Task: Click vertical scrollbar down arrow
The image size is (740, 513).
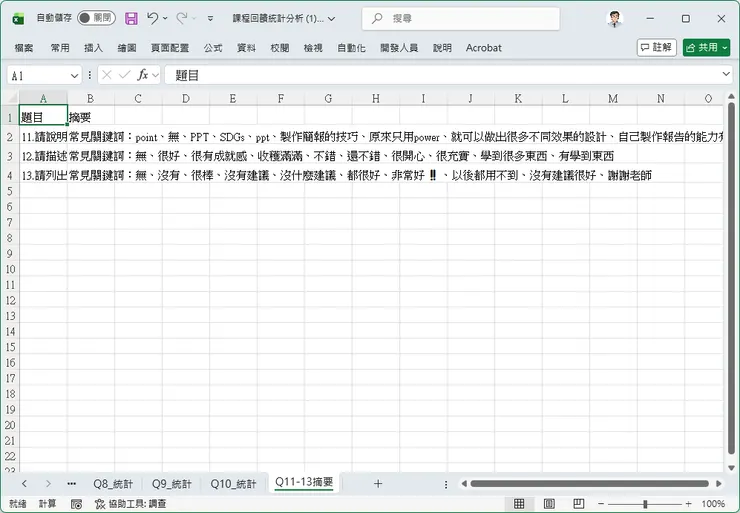Action: tap(732, 468)
